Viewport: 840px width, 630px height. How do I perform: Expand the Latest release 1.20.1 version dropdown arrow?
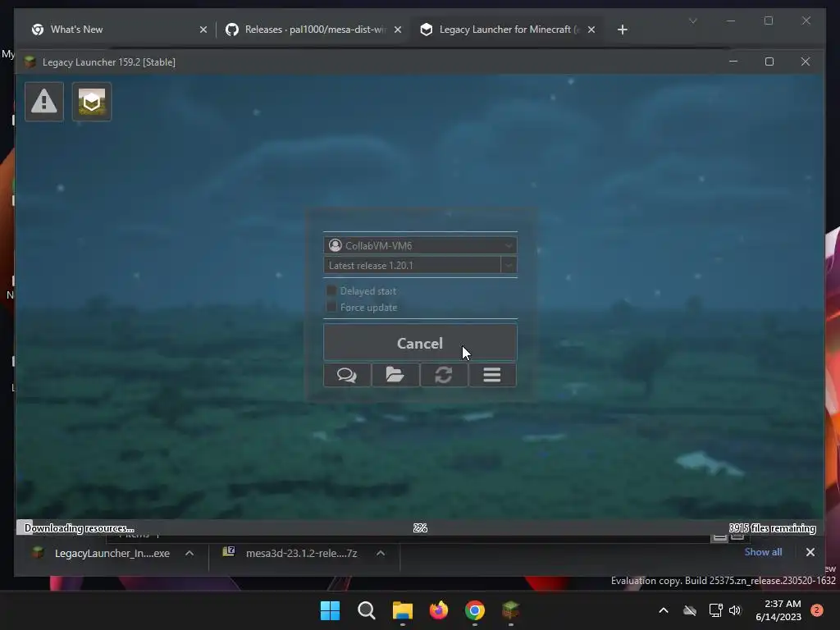click(x=509, y=265)
